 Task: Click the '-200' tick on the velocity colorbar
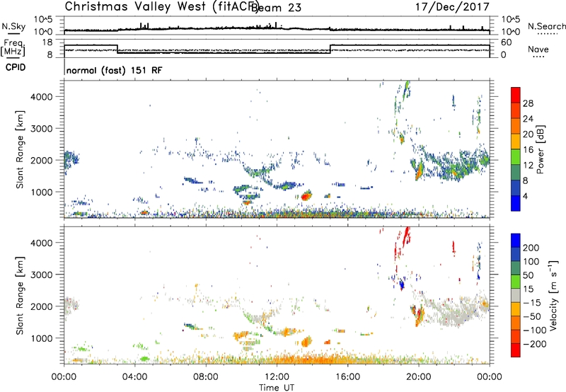coord(535,344)
